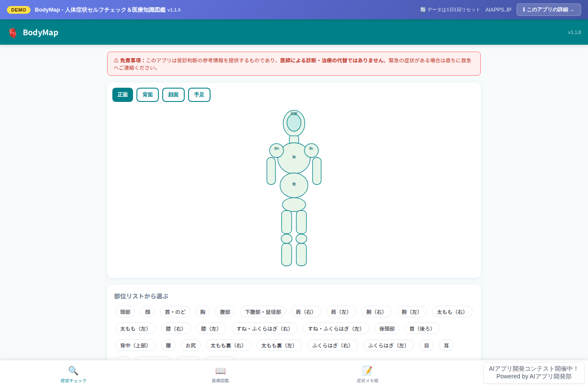Click the v1.1.0 label in the teal bar
The height and width of the screenshot is (387, 588).
click(574, 32)
